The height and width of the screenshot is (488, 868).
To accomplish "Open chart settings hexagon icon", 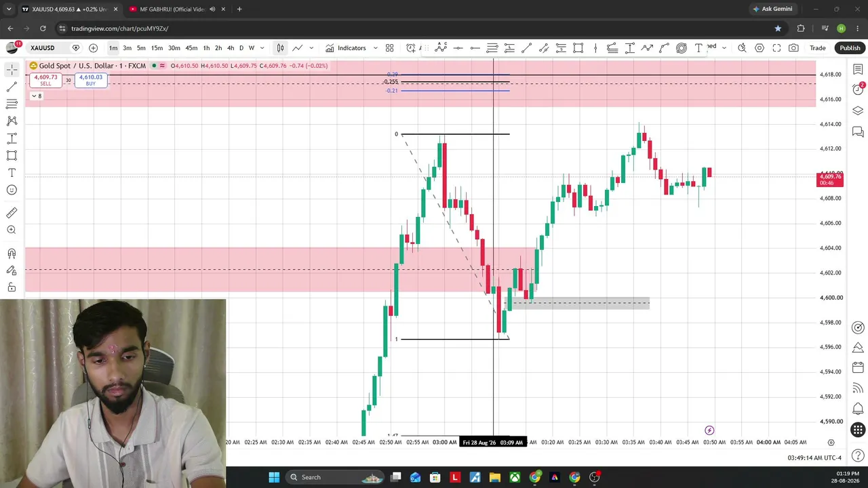I will [759, 48].
